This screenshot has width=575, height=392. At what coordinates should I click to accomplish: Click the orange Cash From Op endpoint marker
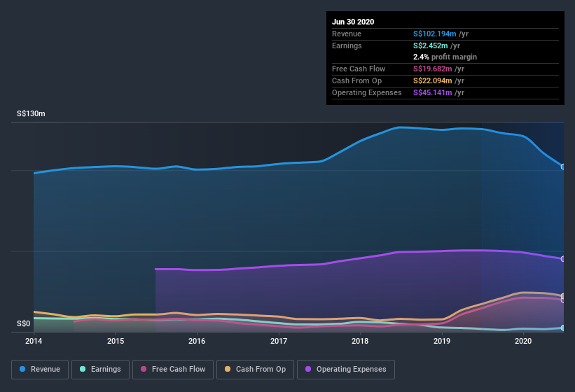pyautogui.click(x=563, y=296)
